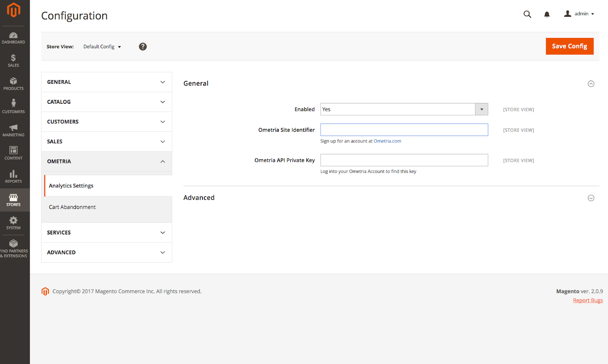Open the Enabled Yes select box
608x364 pixels.
click(404, 109)
